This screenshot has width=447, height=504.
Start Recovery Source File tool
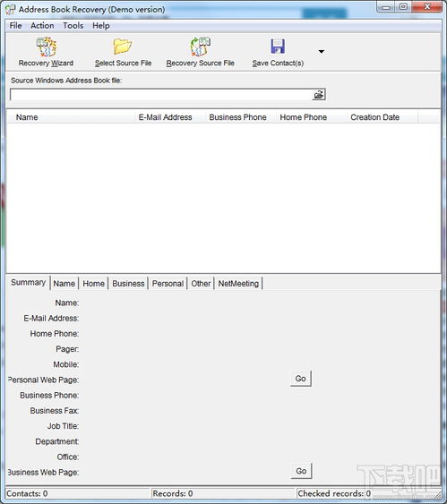pos(200,47)
